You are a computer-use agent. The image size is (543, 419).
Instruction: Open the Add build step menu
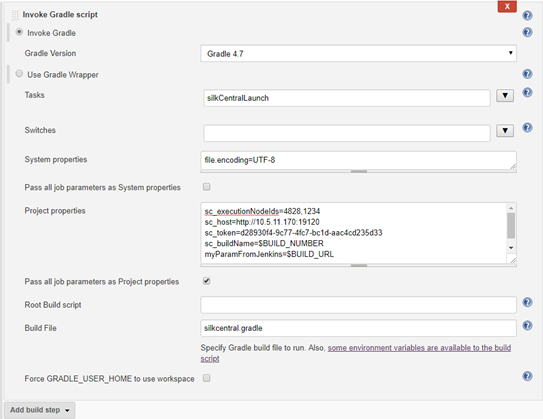point(39,410)
